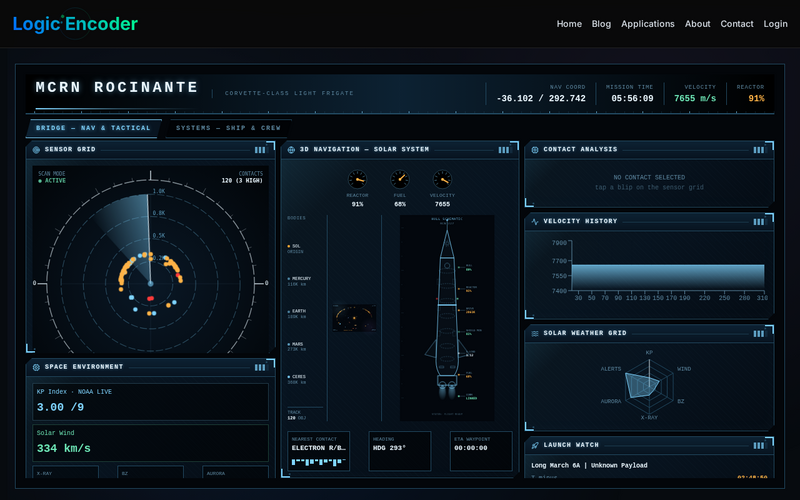Click the nav coord -36.102 / 292.742
Screen dimensions: 800x500
click(x=541, y=98)
